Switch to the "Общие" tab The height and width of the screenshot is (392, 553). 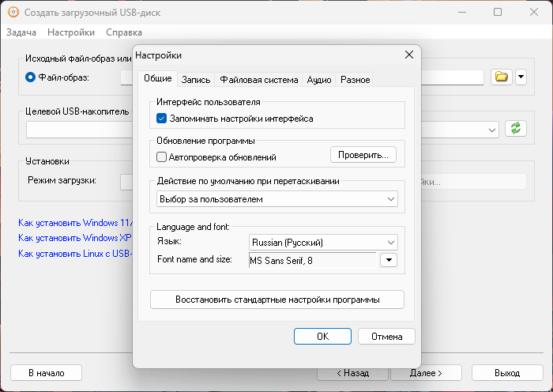[x=158, y=78]
